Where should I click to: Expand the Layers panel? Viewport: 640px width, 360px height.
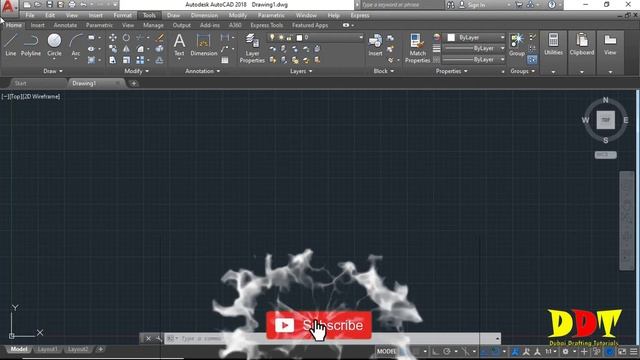(301, 71)
